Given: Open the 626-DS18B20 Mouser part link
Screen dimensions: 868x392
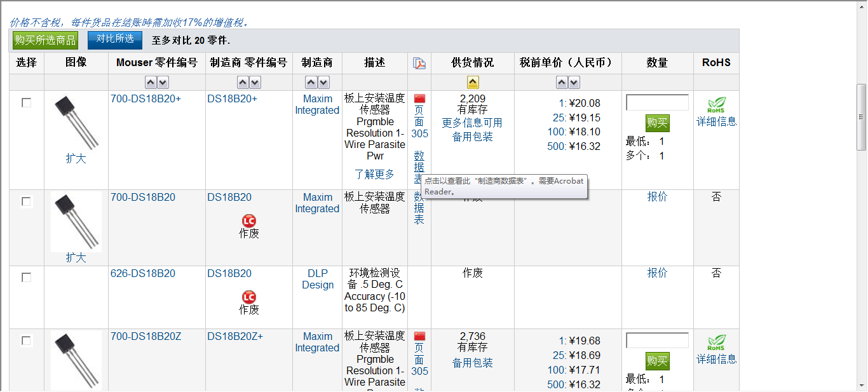Looking at the screenshot, I should [143, 273].
